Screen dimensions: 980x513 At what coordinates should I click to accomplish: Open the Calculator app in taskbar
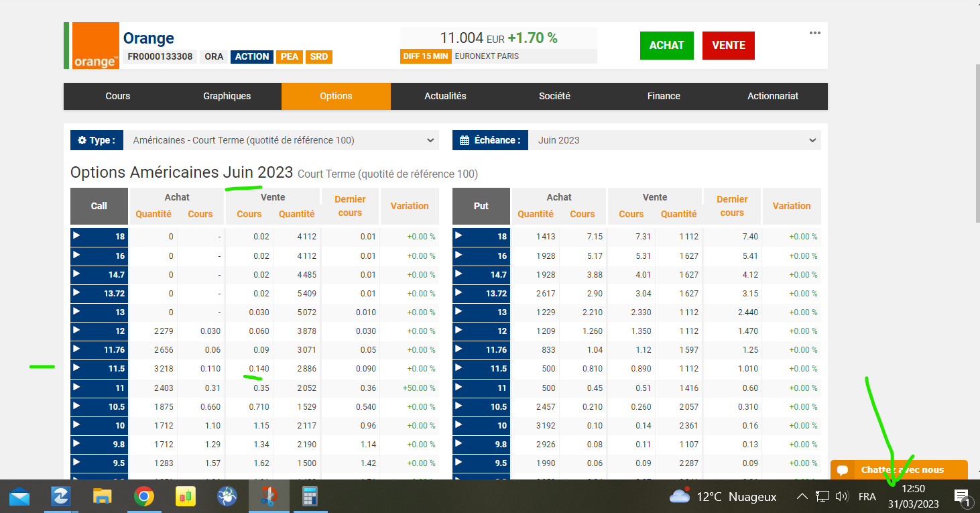pyautogui.click(x=309, y=496)
